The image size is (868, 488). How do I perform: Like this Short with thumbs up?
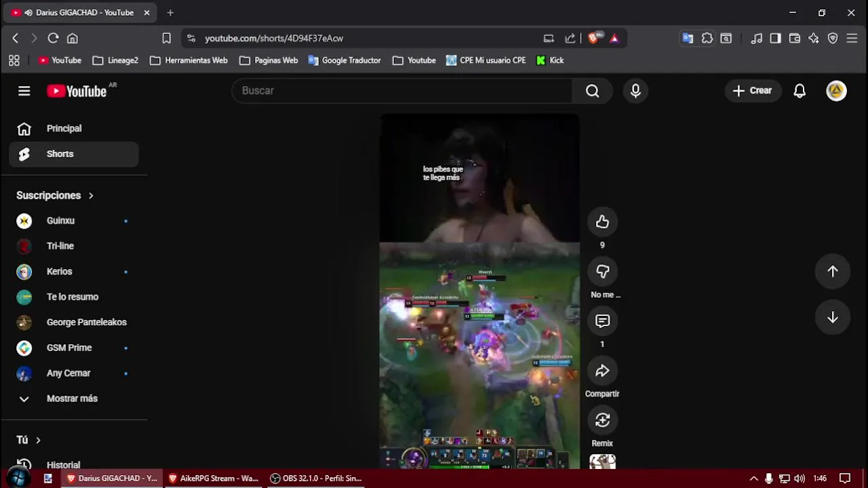(x=602, y=222)
